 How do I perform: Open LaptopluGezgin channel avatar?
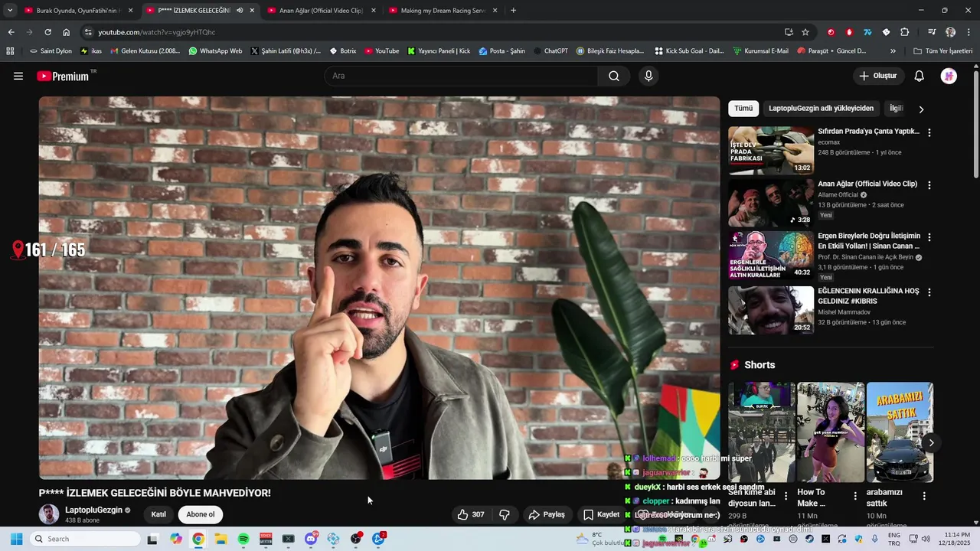(x=49, y=514)
